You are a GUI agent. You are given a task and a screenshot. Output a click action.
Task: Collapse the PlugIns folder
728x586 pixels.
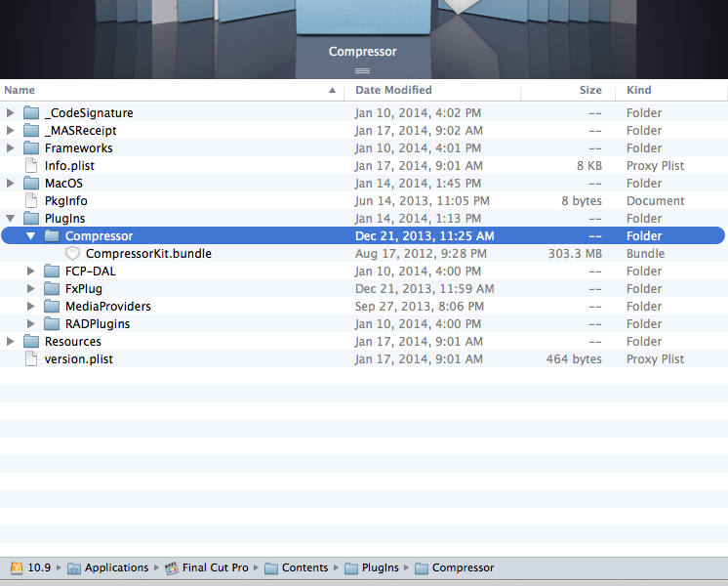click(10, 219)
